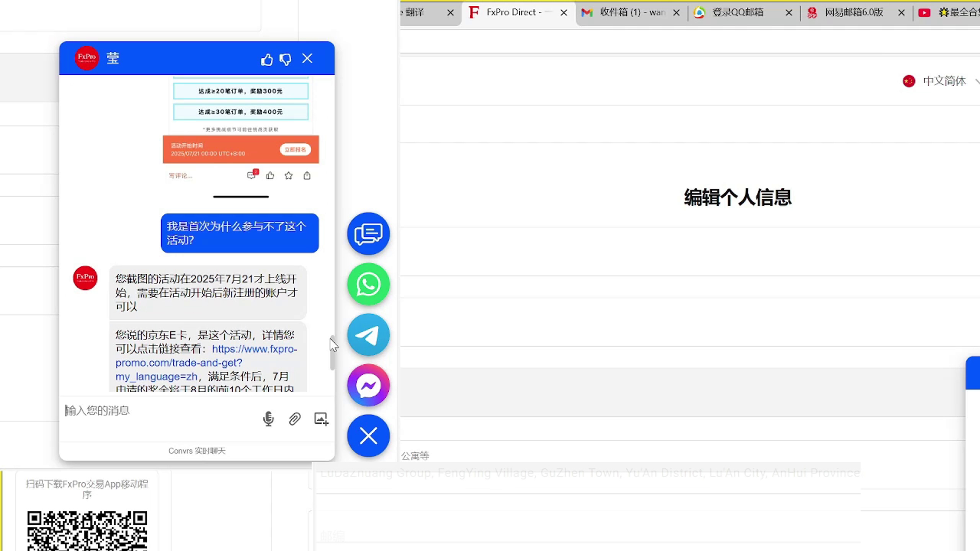
Task: Click the thumbs down rating icon
Action: click(x=285, y=59)
